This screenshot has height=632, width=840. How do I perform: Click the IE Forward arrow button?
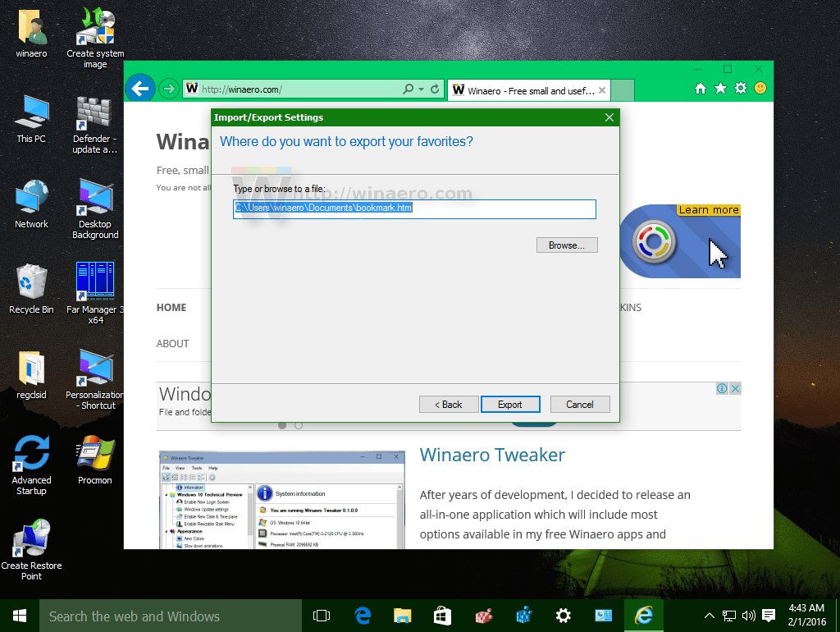169,89
